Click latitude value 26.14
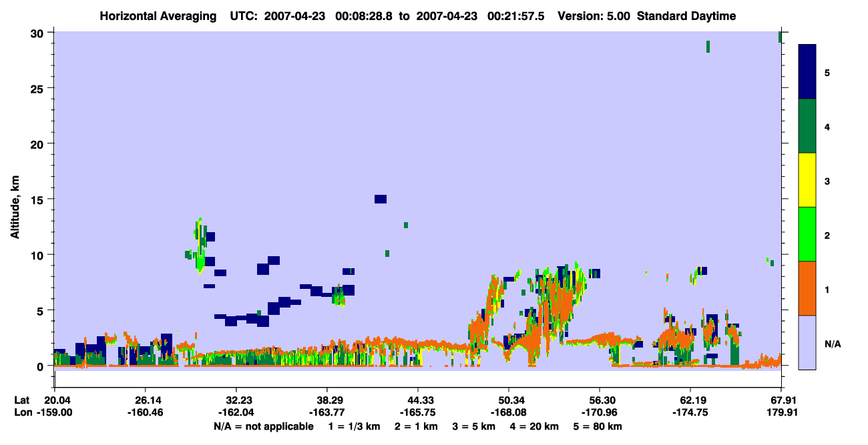The image size is (868, 445). pyautogui.click(x=146, y=400)
